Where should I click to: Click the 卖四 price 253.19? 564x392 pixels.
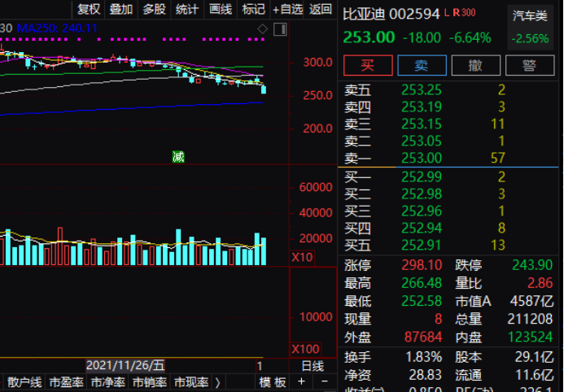[422, 107]
